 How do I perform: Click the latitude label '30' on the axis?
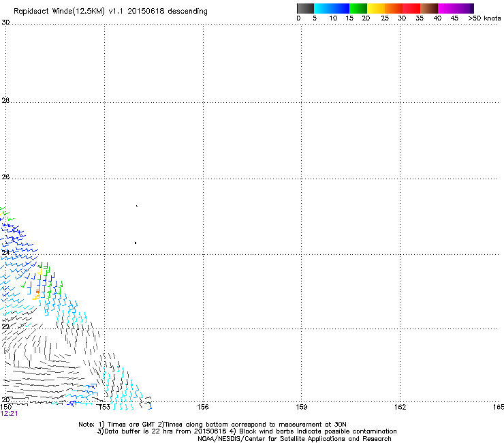tap(5, 22)
